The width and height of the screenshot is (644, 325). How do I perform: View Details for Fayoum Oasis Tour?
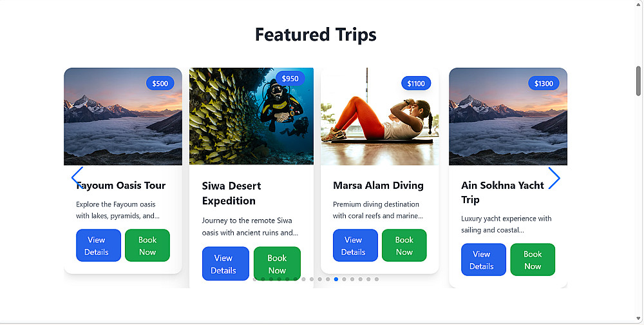coord(99,246)
